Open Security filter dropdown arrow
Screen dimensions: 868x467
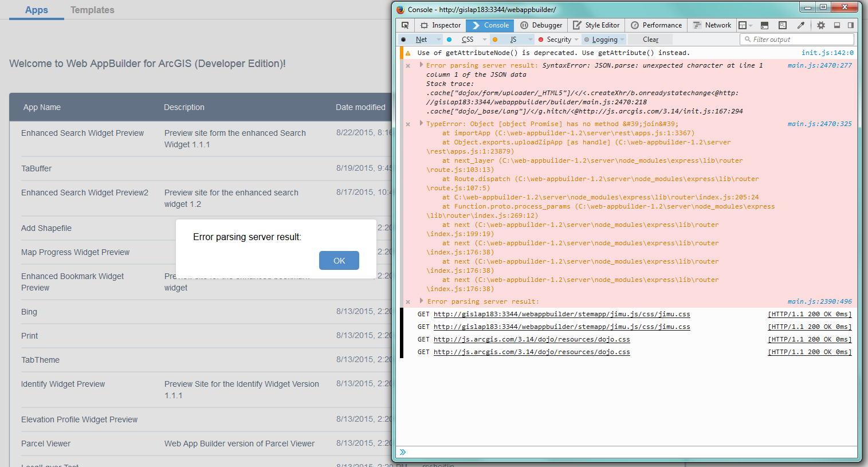(576, 40)
